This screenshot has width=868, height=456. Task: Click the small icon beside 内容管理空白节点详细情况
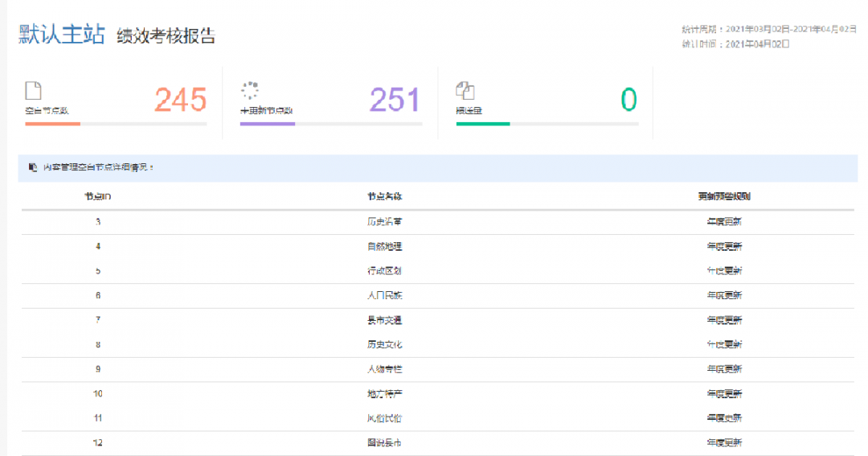click(x=33, y=167)
